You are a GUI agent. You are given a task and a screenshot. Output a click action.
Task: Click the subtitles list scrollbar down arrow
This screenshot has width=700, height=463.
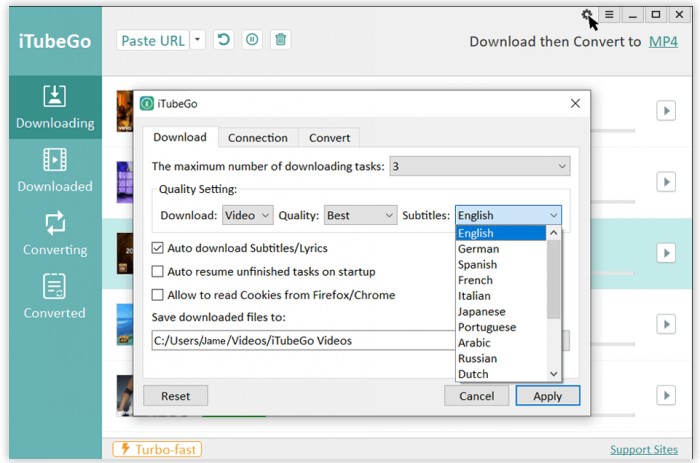pyautogui.click(x=554, y=374)
